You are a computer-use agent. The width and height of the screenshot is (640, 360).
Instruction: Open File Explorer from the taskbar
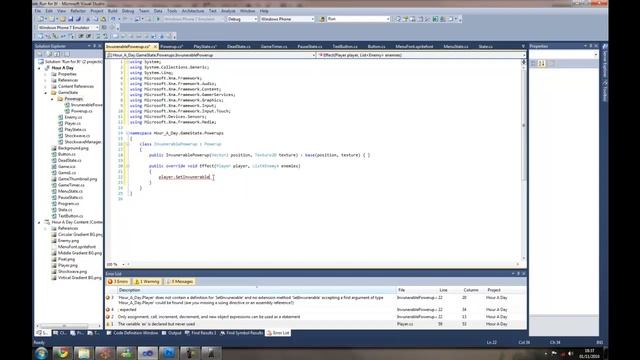(x=83, y=353)
